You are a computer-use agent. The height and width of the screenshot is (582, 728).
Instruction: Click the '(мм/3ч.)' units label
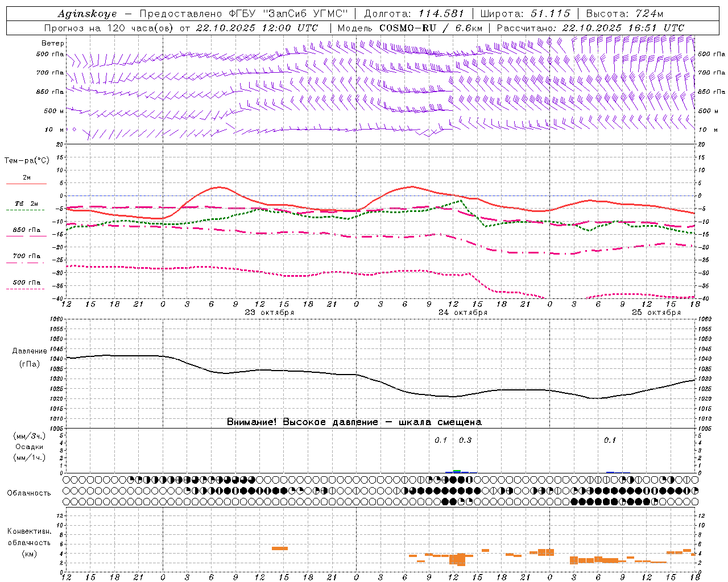pyautogui.click(x=30, y=436)
